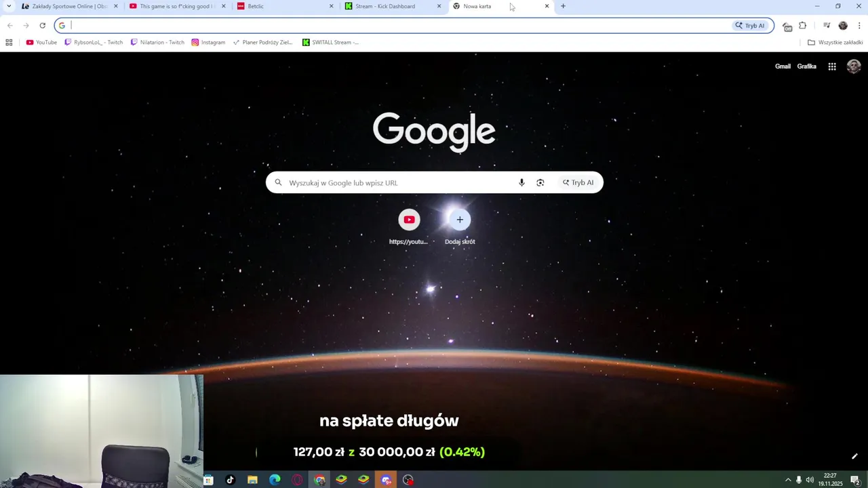Open a new tab with plus button
This screenshot has width=868, height=488.
click(563, 6)
